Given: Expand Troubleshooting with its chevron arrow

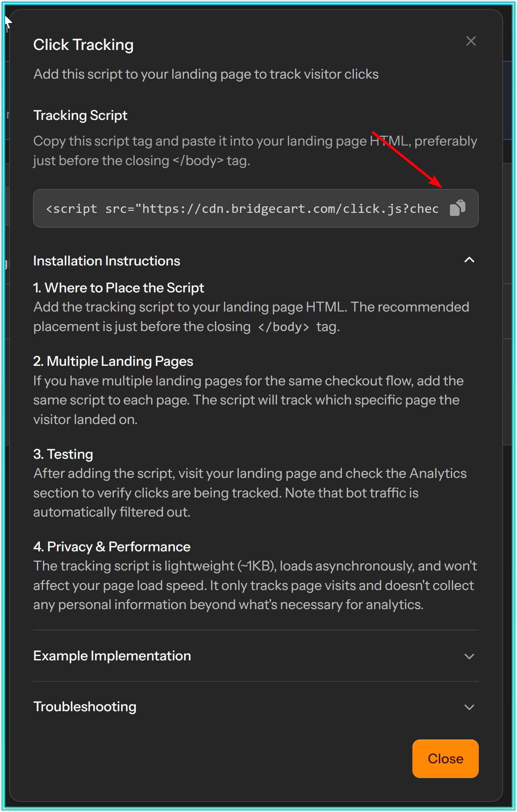Looking at the screenshot, I should 469,707.
